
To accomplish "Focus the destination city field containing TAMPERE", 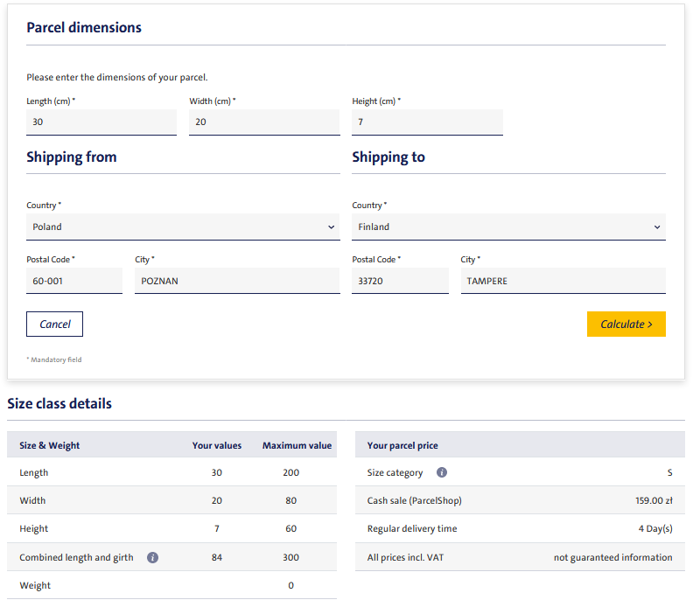I will pyautogui.click(x=563, y=281).
